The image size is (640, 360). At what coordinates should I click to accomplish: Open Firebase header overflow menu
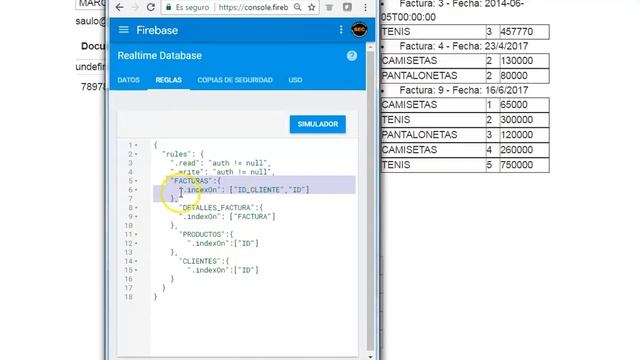point(341,29)
